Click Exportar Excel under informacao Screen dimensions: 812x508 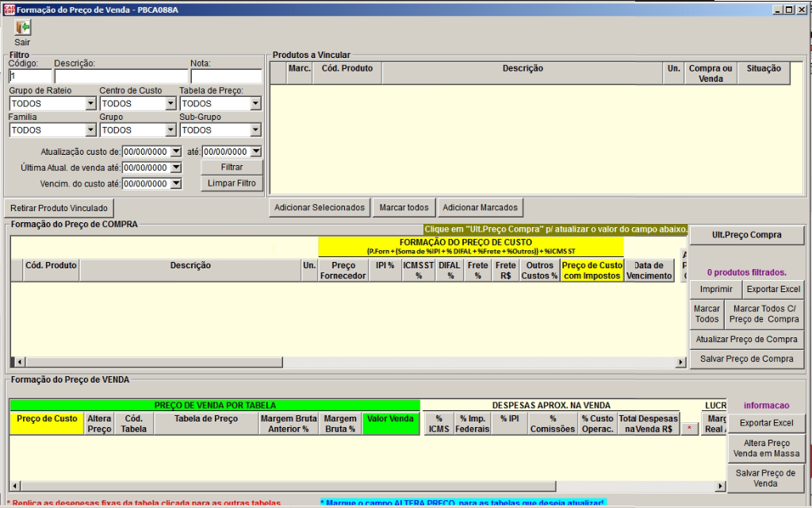pyautogui.click(x=766, y=423)
